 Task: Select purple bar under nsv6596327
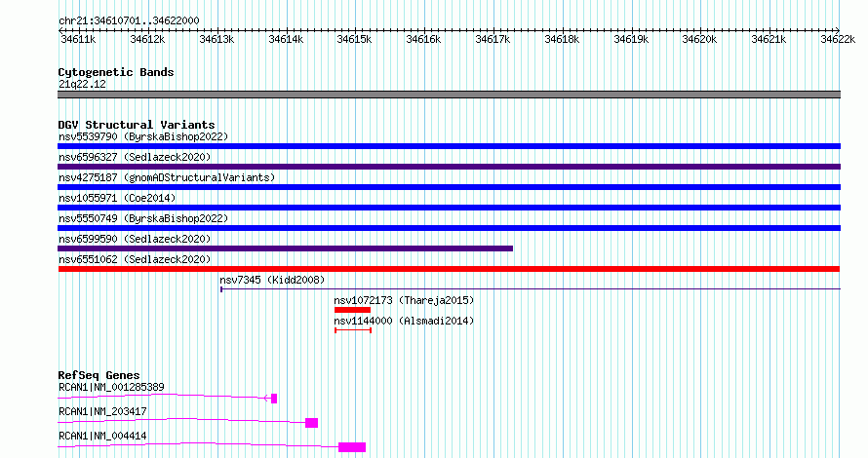pyautogui.click(x=449, y=167)
